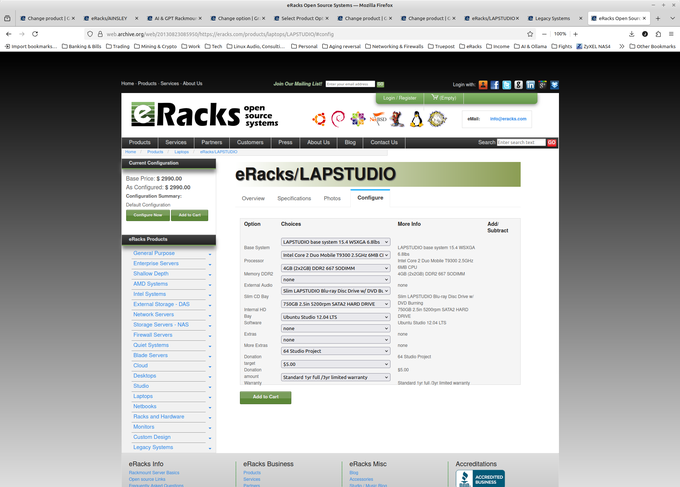Open the Products nav menu

(x=139, y=142)
